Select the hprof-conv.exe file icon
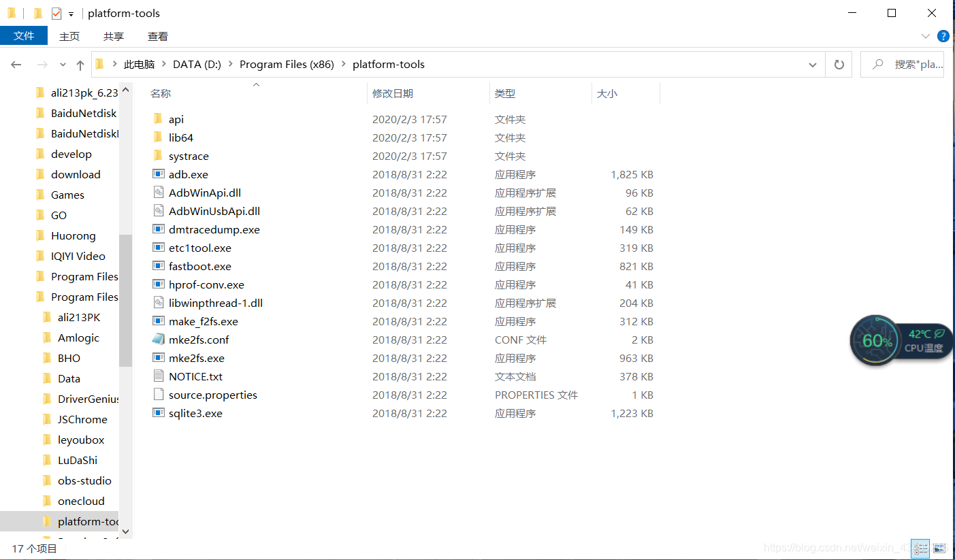 click(158, 284)
